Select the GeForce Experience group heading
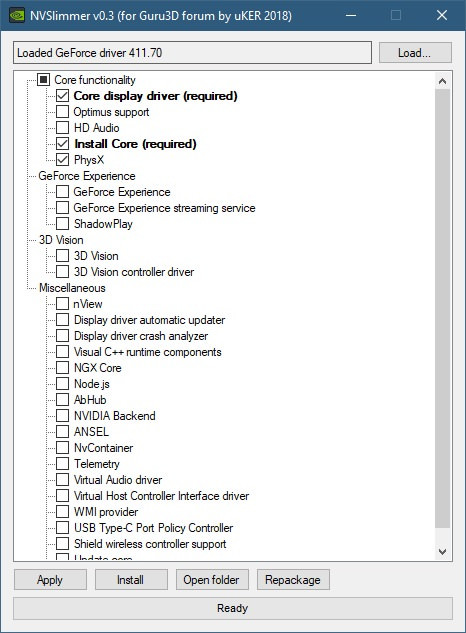466x633 pixels. tap(87, 176)
